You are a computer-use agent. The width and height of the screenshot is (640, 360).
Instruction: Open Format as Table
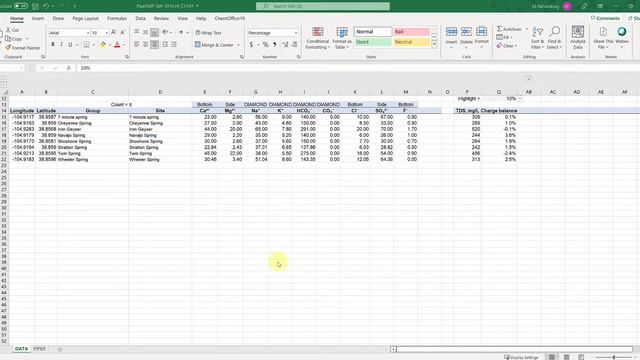pos(342,38)
